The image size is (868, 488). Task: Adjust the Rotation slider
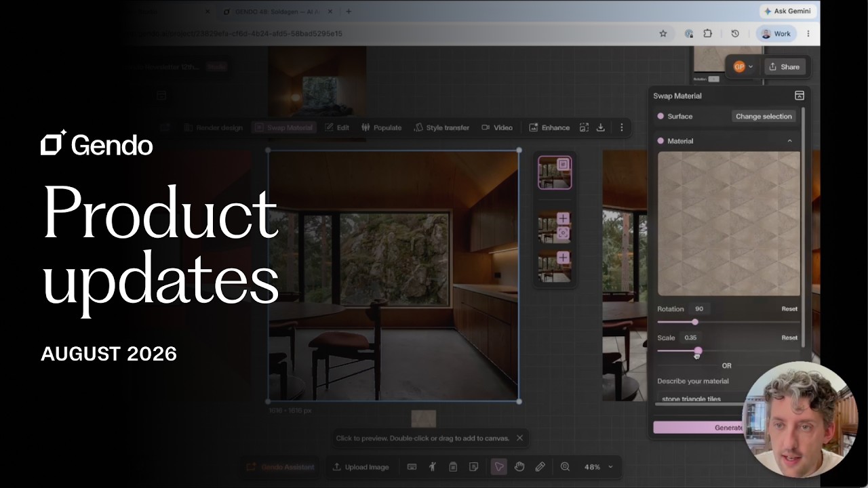694,322
